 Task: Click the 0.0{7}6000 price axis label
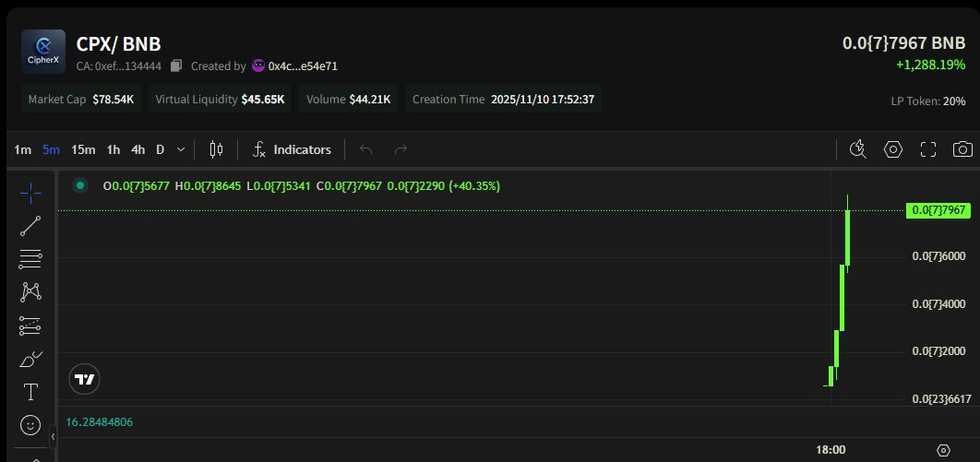click(938, 256)
